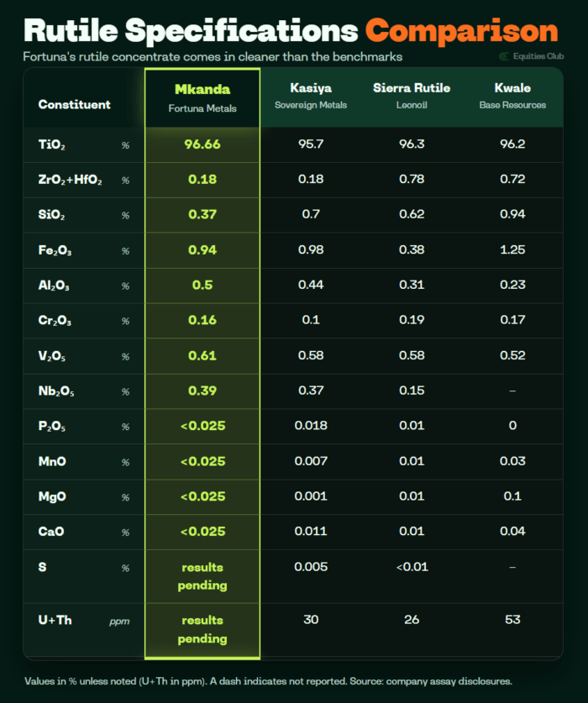Select the Sierra Rutile Fe₂O₃ value 0.38
Viewport: 588px width, 703px height.
pos(412,249)
